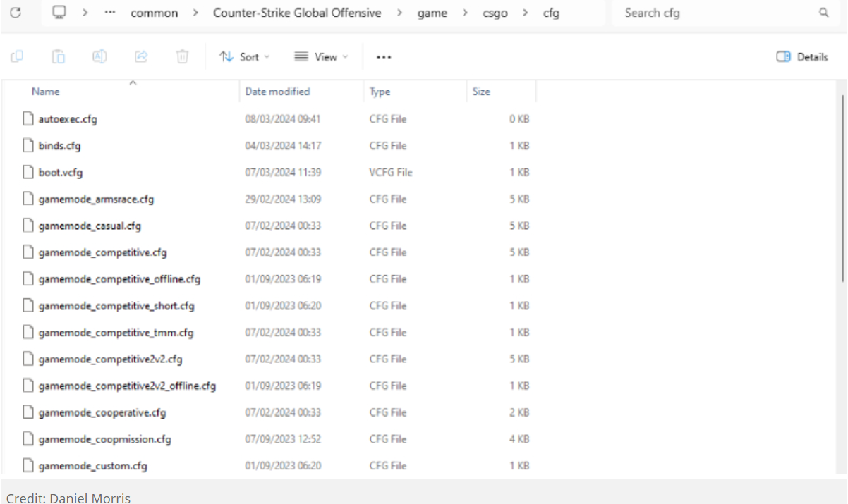The width and height of the screenshot is (848, 504).
Task: Click date 04/03/2024 14:17 of binds.cfg
Action: pos(283,146)
